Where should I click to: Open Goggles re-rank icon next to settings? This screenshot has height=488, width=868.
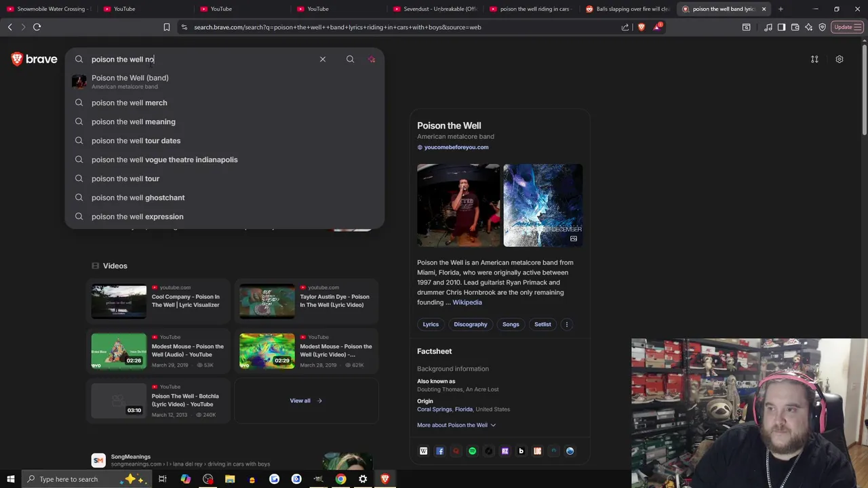point(814,59)
